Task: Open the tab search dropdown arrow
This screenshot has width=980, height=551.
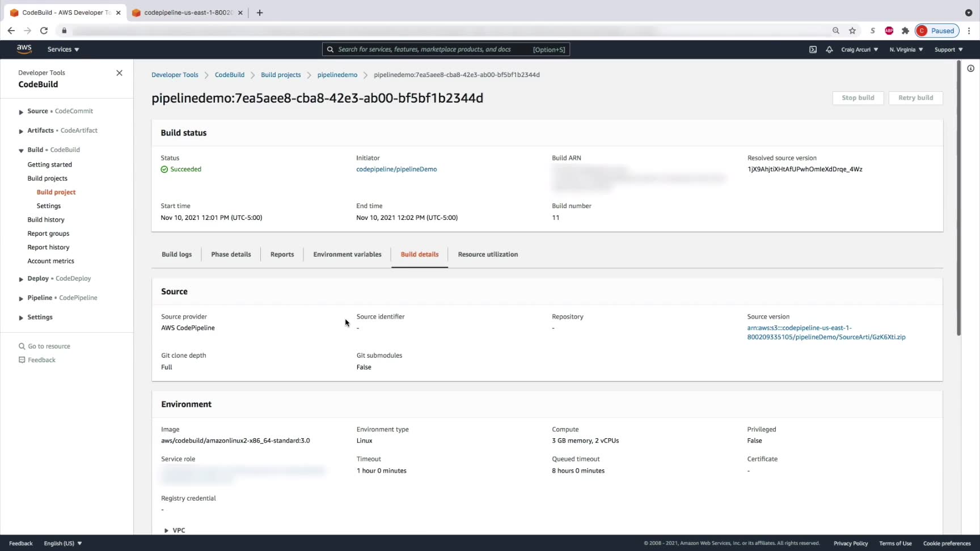Action: pos(969,12)
